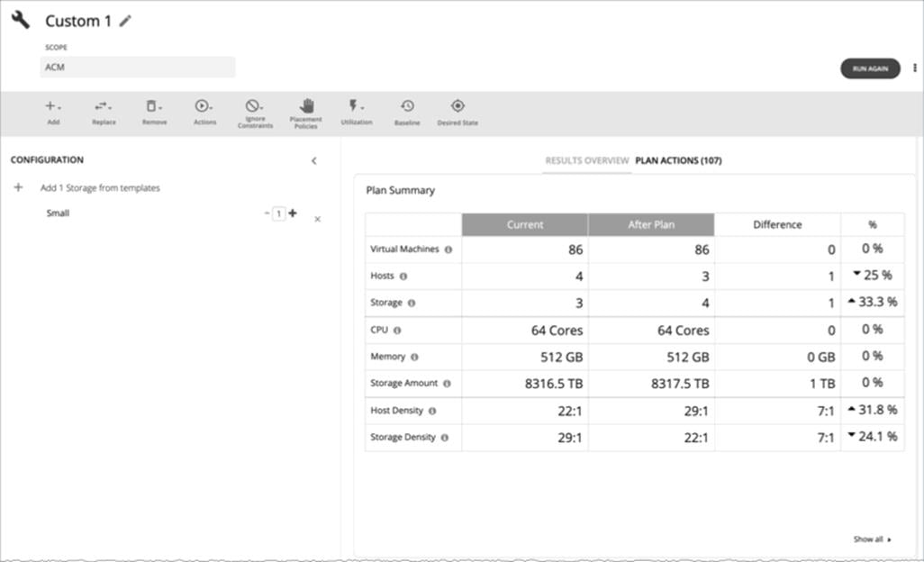
Task: Click the pencil to rename Custom 1
Action: pos(123,20)
